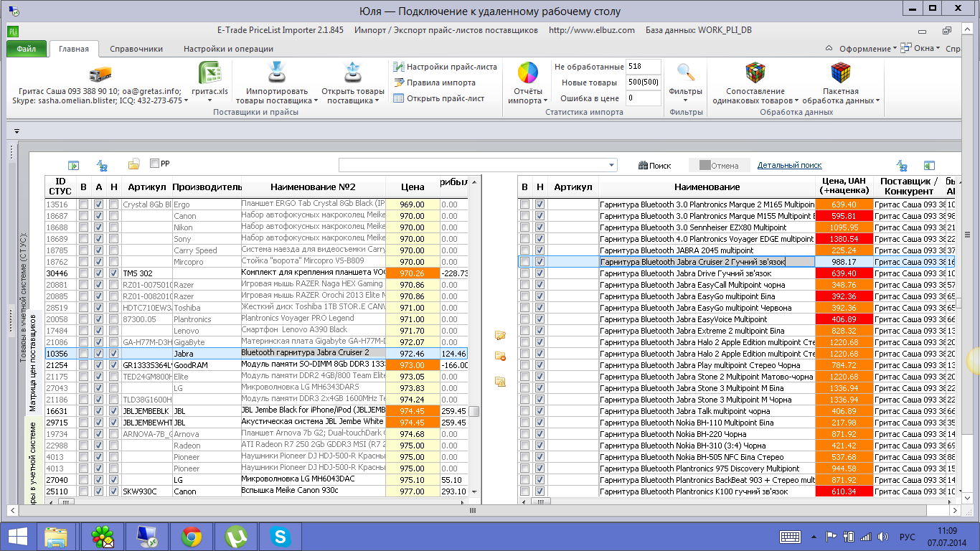The width and height of the screenshot is (980, 551).
Task: Open the Windows Start button
Action: tap(17, 537)
